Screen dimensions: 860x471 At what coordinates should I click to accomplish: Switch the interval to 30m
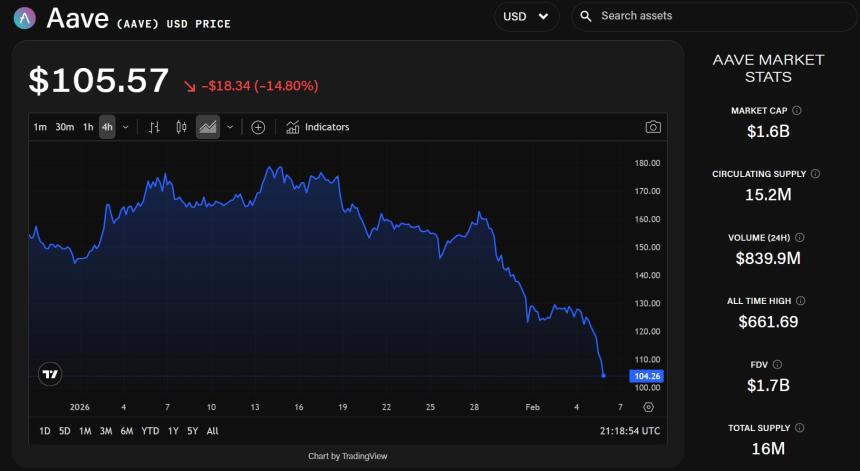(65, 127)
